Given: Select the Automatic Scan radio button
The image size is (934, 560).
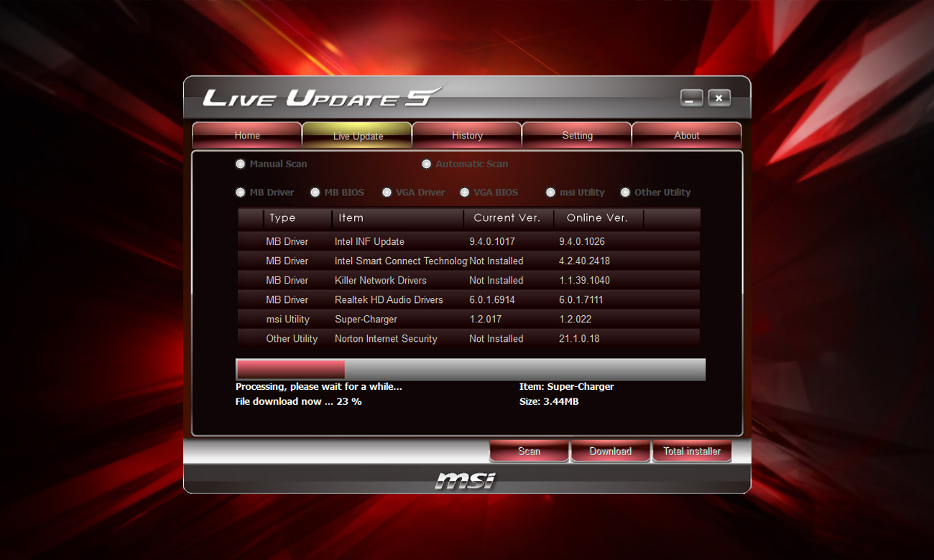Looking at the screenshot, I should coord(427,164).
